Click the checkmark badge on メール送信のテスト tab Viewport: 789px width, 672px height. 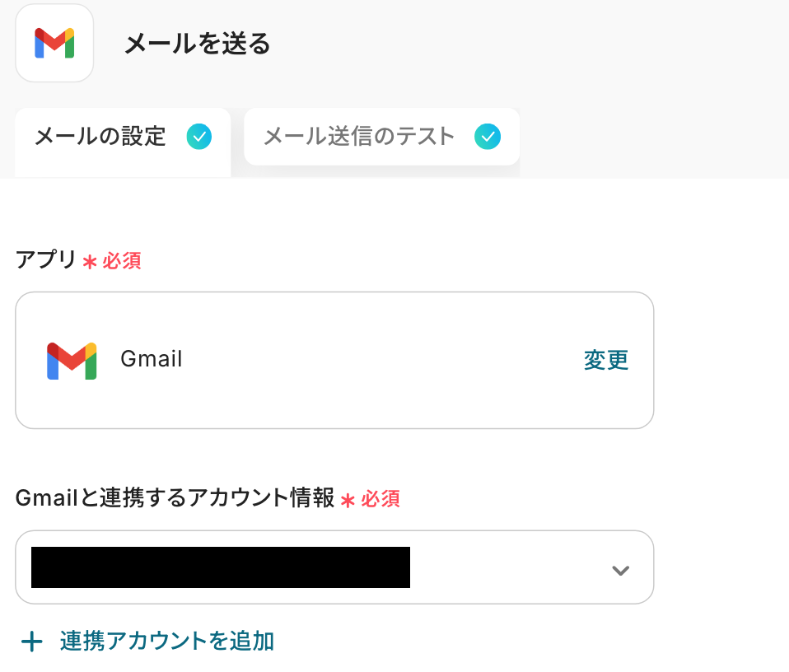(488, 137)
